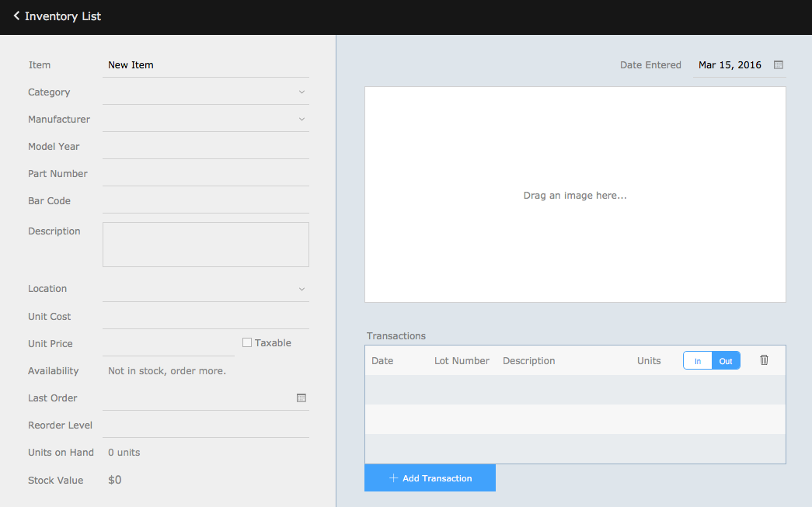Select the In toggle in Transactions
This screenshot has width=812, height=507.
[x=697, y=359]
